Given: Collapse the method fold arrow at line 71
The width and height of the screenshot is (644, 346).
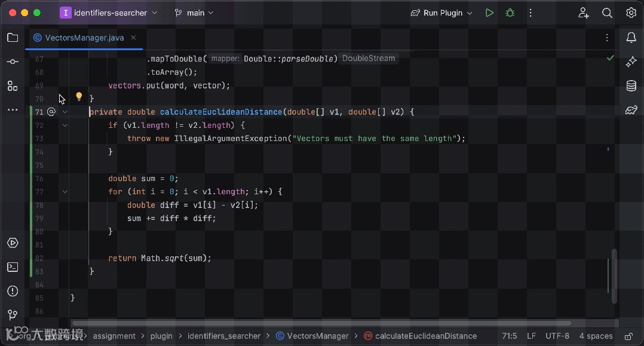Looking at the screenshot, I should (x=65, y=112).
